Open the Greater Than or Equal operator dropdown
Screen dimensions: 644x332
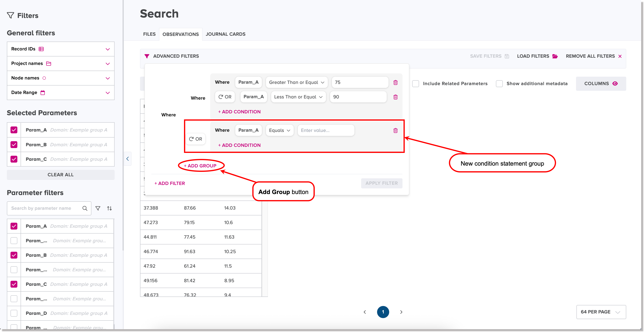(297, 82)
